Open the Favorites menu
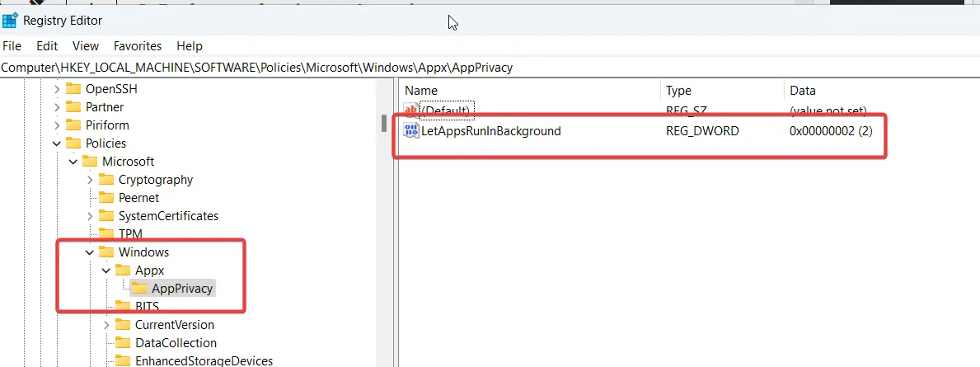 click(138, 46)
